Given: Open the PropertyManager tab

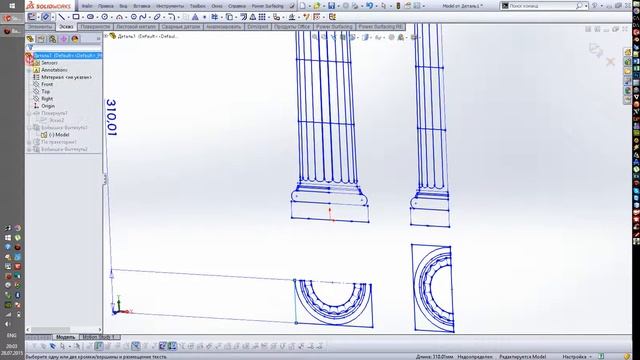Looking at the screenshot, I should [x=41, y=39].
